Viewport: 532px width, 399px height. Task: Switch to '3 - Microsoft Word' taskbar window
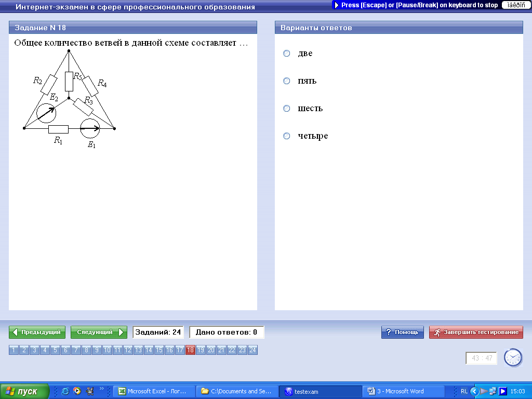(404, 391)
